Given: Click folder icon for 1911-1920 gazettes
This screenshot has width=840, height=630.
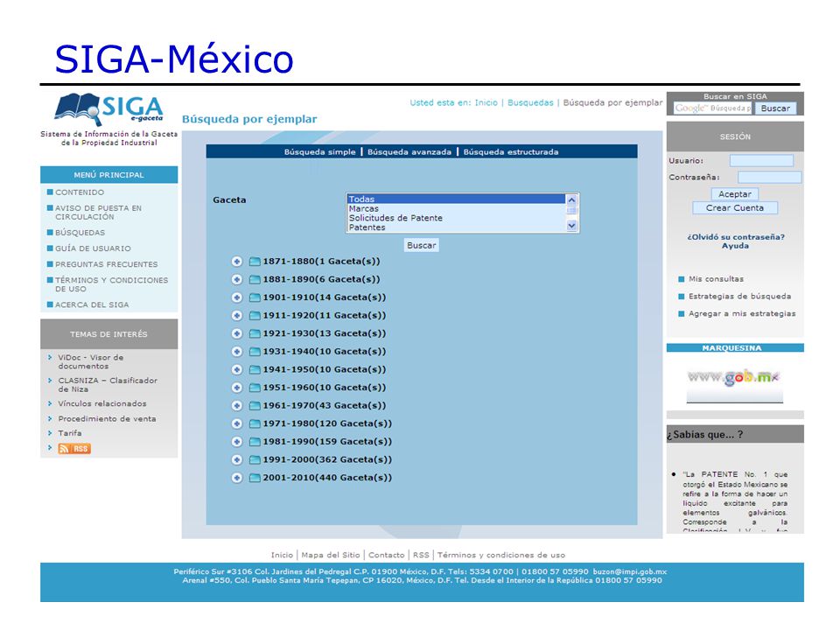Looking at the screenshot, I should [255, 316].
